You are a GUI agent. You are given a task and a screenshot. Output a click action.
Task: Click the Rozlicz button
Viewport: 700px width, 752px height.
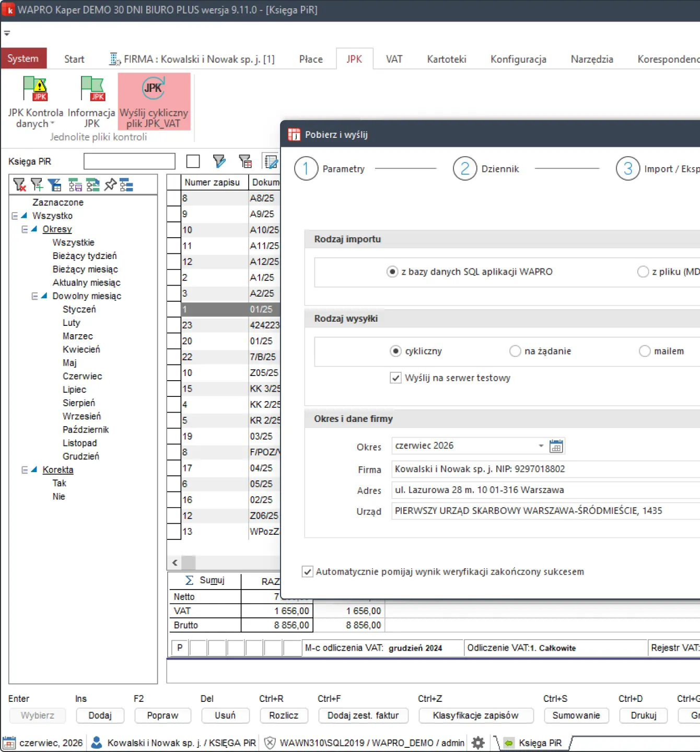point(284,715)
